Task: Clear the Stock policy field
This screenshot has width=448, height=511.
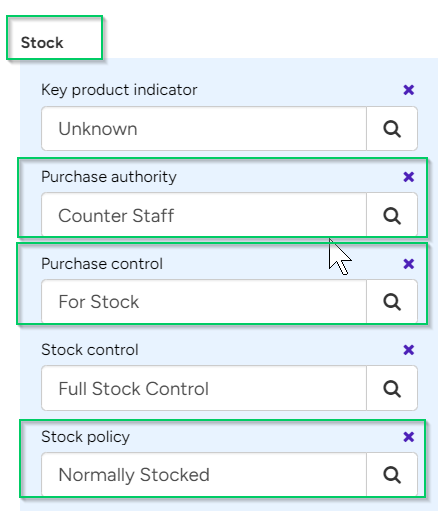Action: tap(408, 437)
